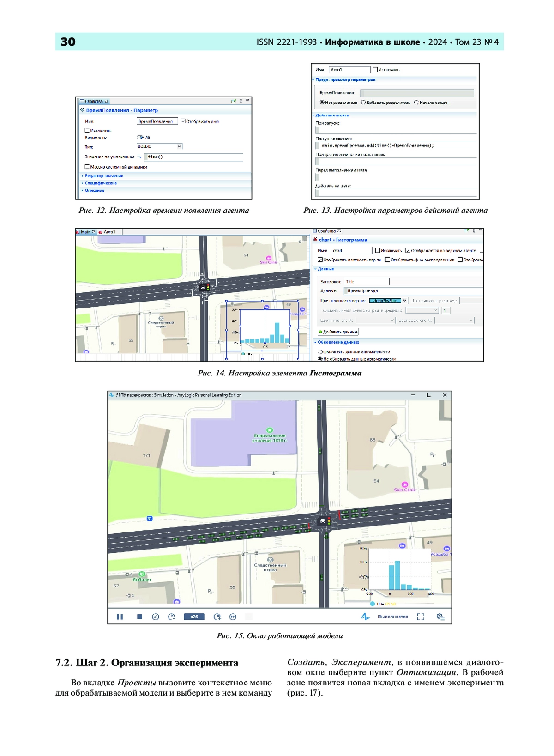Click the speed up simulation clock icon
The width and height of the screenshot is (554, 756).
tap(217, 617)
